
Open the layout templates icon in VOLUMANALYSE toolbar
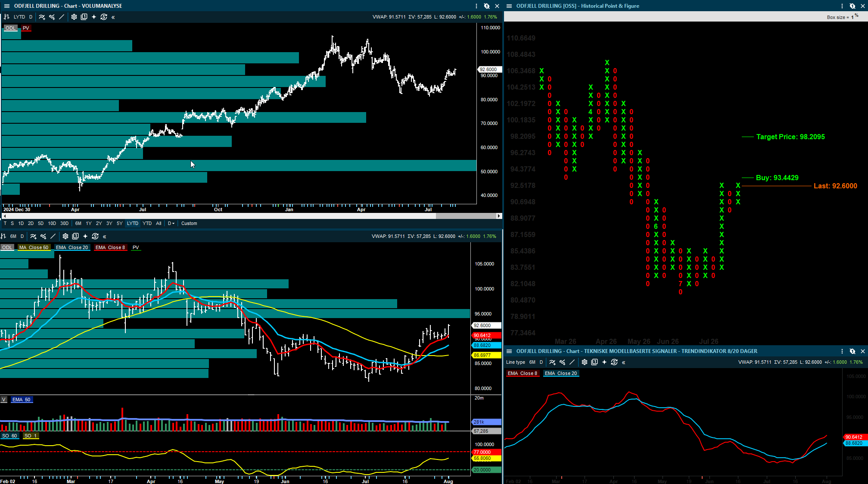pyautogui.click(x=84, y=17)
